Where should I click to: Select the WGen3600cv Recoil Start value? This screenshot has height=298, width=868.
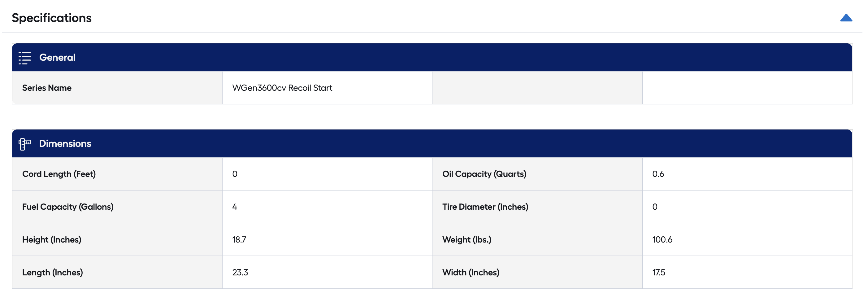pyautogui.click(x=282, y=88)
